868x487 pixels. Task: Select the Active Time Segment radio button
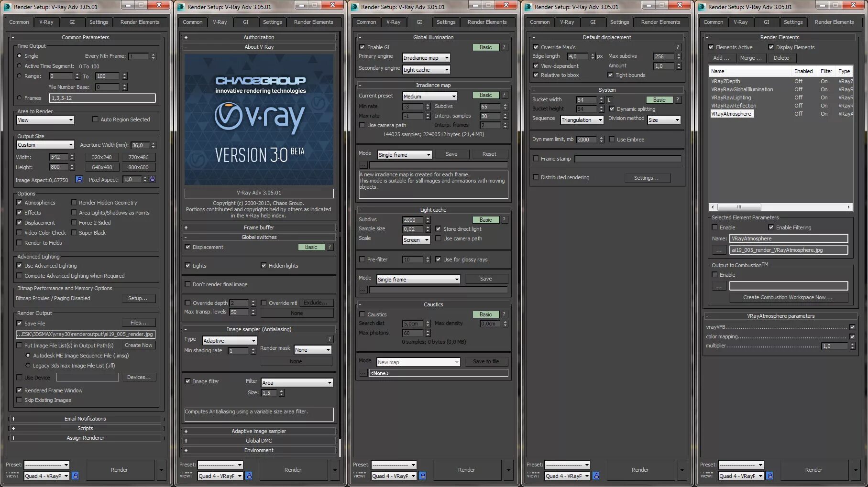pyautogui.click(x=20, y=66)
